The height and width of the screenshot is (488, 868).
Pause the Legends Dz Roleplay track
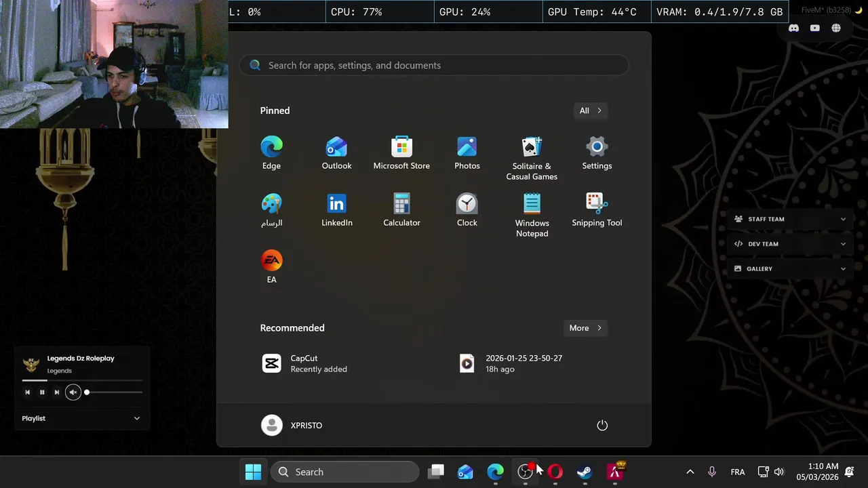(42, 392)
